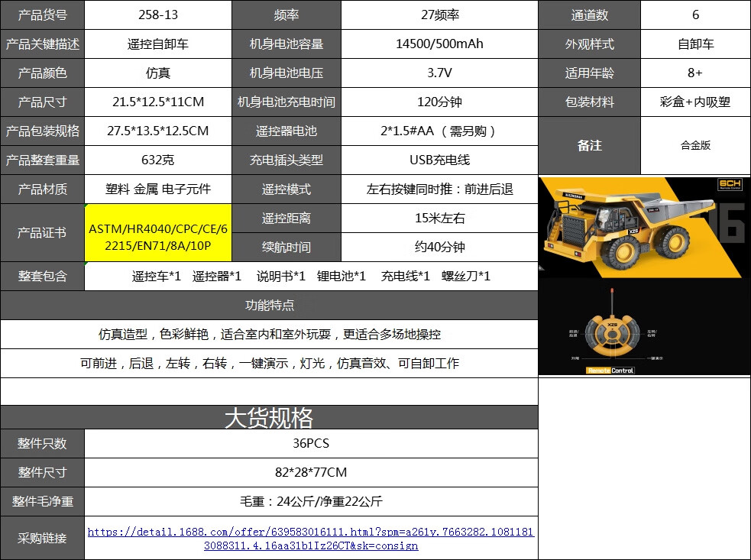Image resolution: width=751 pixels, height=560 pixels.
Task: Select the 27频率 frequency value cell
Action: click(x=440, y=15)
